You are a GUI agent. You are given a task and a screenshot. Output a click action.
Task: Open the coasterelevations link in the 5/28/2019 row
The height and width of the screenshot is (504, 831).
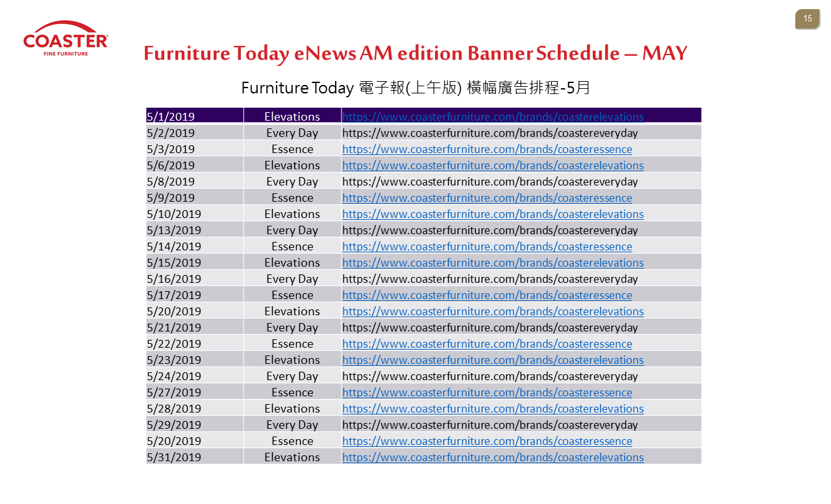[493, 409]
